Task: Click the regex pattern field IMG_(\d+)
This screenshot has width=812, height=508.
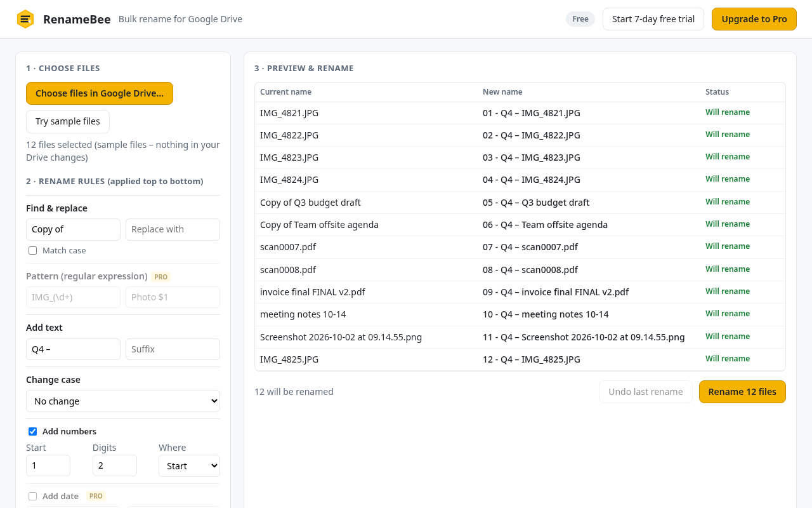Action: click(73, 297)
